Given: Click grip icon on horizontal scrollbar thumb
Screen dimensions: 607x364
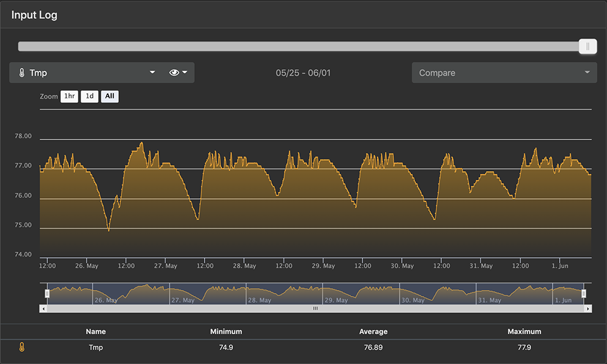Looking at the screenshot, I should pyautogui.click(x=315, y=309).
